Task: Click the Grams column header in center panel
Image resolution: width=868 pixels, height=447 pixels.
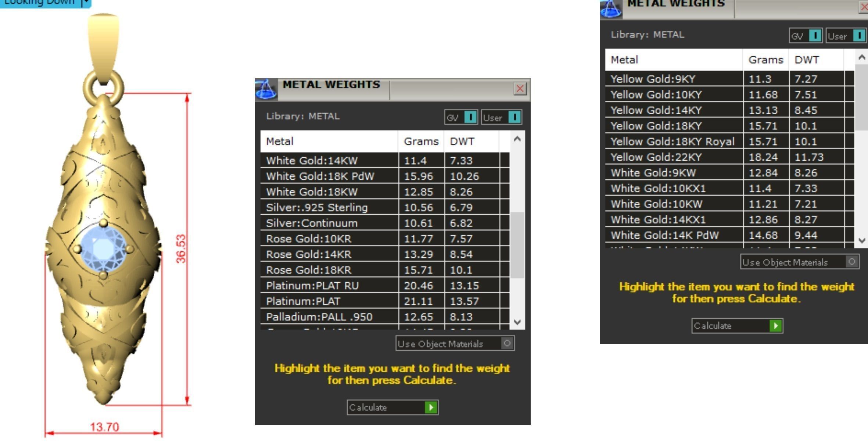Action: pyautogui.click(x=421, y=142)
